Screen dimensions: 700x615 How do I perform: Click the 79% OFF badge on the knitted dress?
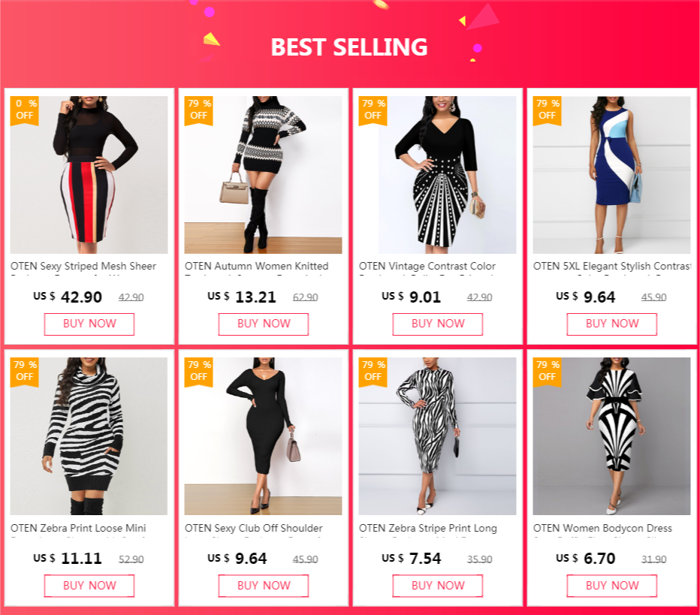[x=199, y=110]
